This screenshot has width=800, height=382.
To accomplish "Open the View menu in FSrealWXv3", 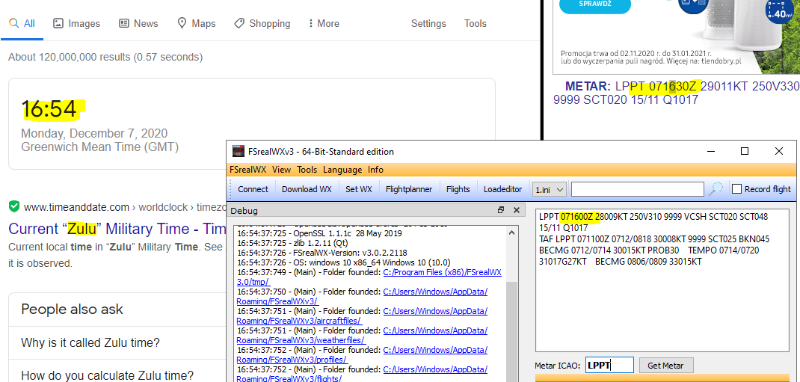I will [282, 170].
